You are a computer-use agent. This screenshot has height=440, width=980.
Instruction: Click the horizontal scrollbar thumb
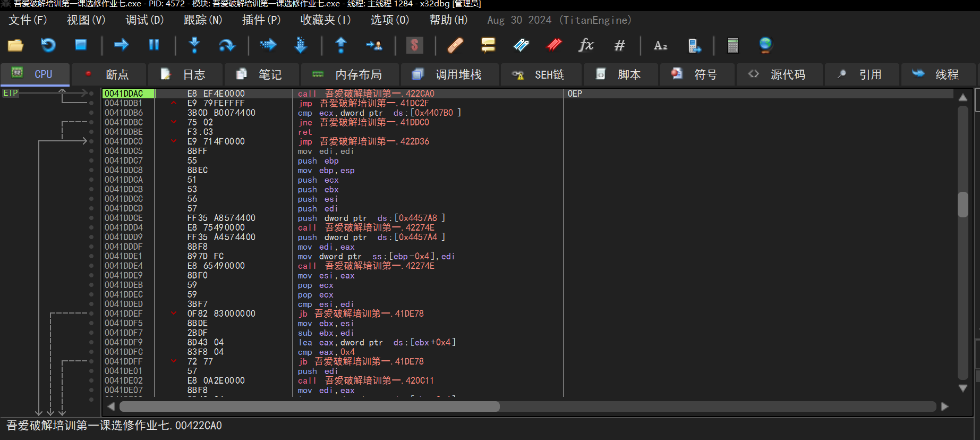pyautogui.click(x=310, y=407)
